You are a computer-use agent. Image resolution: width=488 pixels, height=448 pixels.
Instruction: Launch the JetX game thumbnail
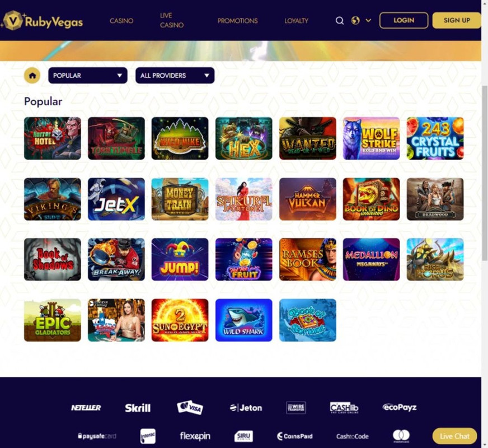(116, 199)
